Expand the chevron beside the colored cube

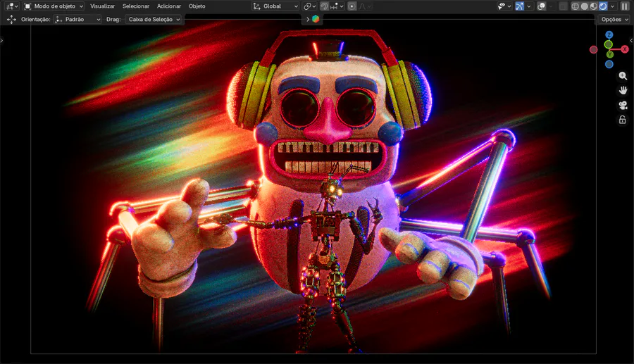coord(308,19)
